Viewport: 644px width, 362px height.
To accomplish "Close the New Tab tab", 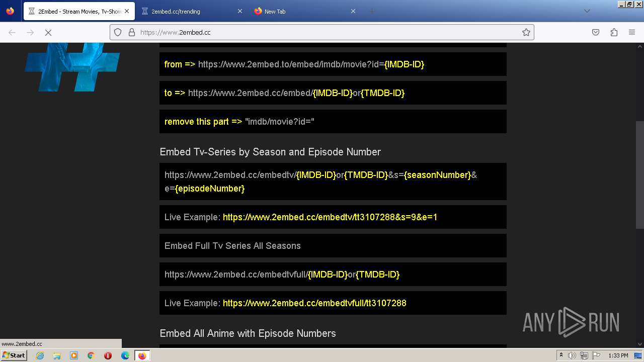I will (353, 11).
